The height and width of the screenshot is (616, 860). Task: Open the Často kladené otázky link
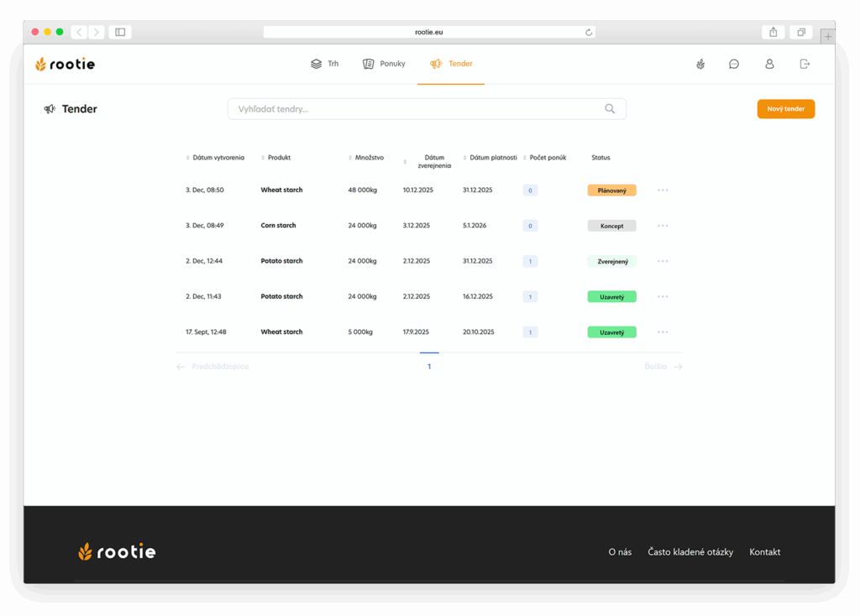point(690,552)
